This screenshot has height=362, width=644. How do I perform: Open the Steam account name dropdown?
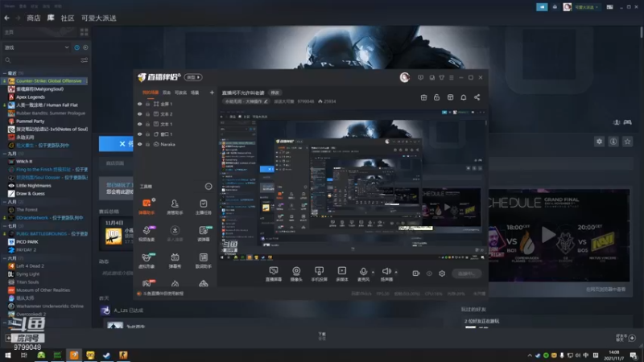pyautogui.click(x=586, y=7)
